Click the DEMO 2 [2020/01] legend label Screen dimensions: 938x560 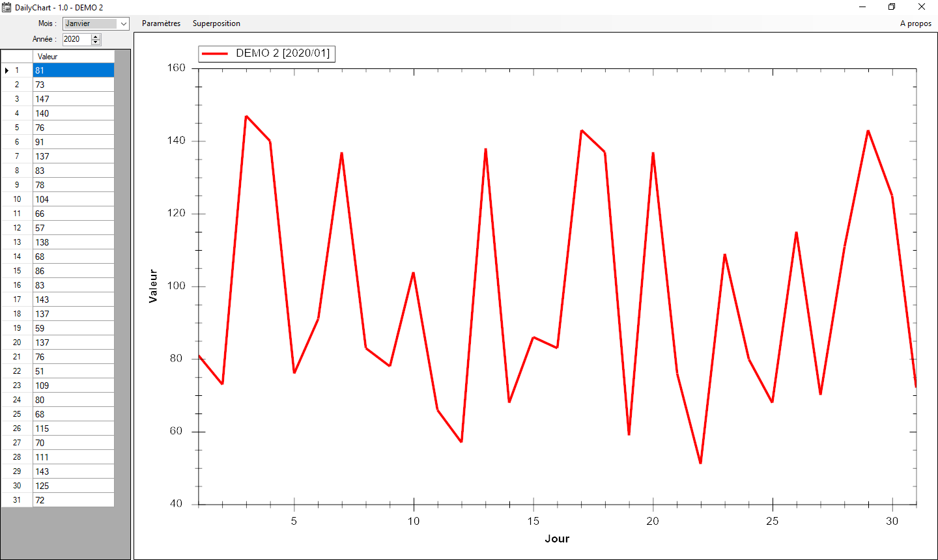283,53
